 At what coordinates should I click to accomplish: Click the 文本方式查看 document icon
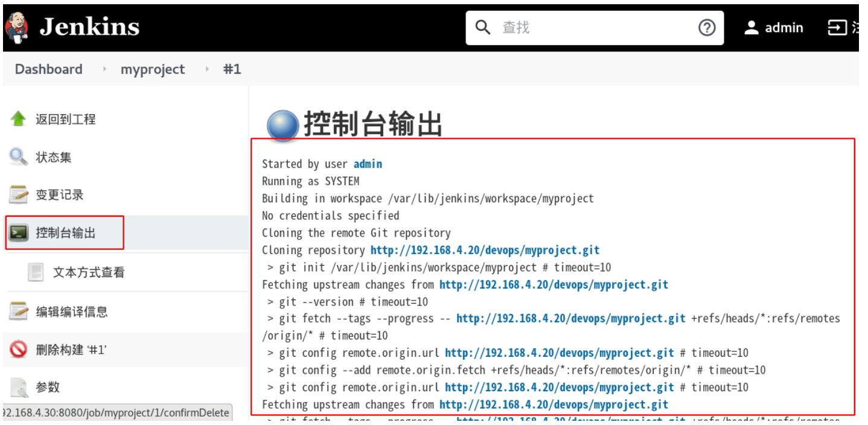(x=36, y=272)
